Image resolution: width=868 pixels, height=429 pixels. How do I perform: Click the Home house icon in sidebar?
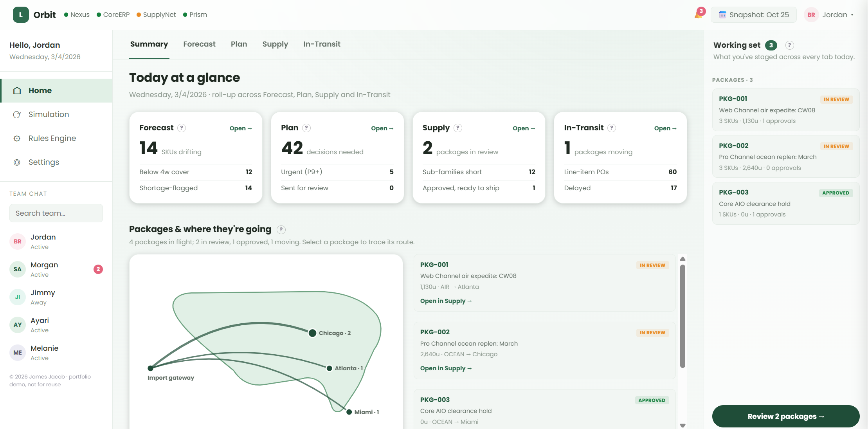point(17,90)
